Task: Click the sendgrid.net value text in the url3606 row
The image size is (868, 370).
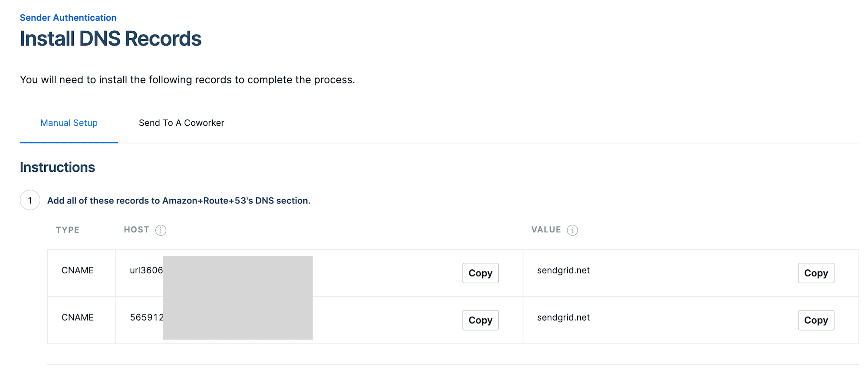Action: click(x=563, y=271)
